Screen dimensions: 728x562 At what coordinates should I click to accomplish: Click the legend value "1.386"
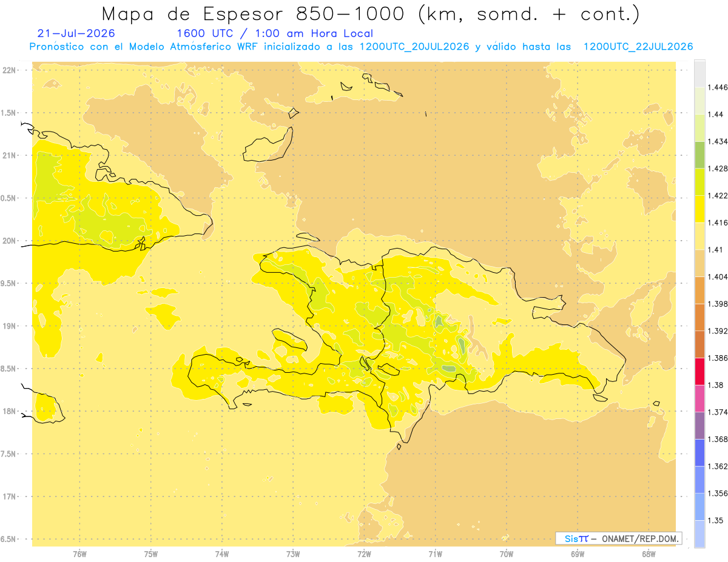[718, 358]
